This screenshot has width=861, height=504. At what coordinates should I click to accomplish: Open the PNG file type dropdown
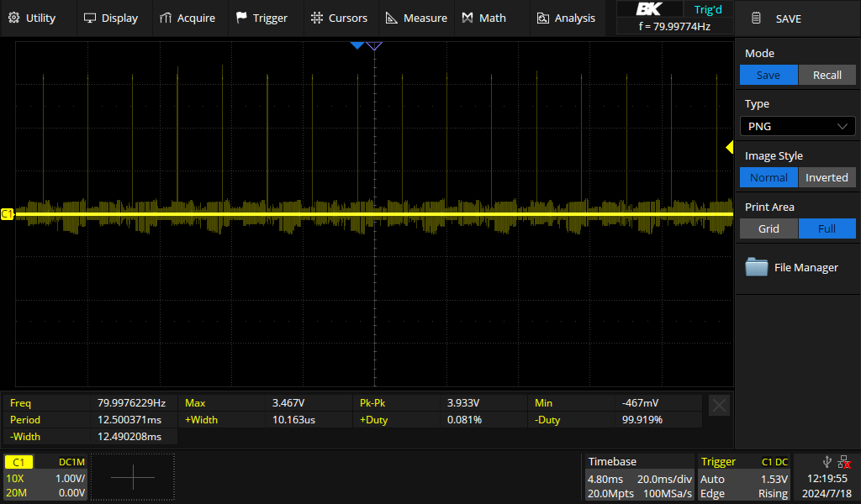coord(797,126)
